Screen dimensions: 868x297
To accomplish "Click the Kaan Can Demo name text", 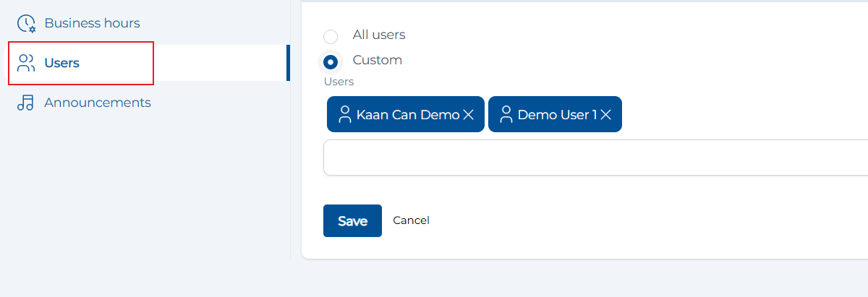I will pos(407,115).
